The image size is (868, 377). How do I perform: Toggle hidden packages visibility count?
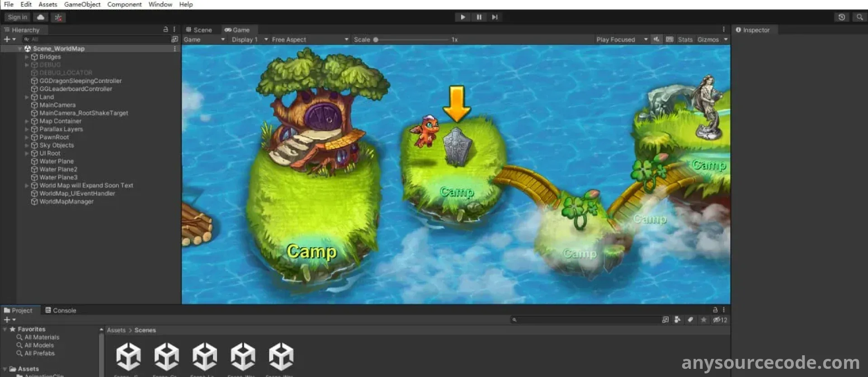point(720,320)
